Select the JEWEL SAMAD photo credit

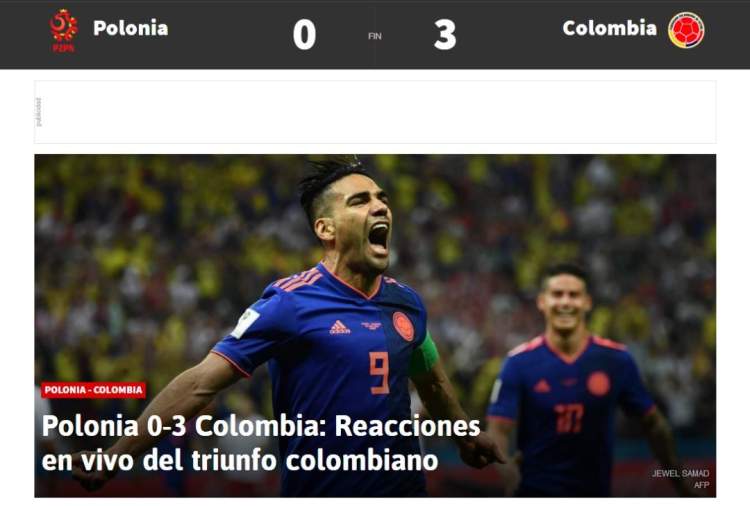click(680, 473)
